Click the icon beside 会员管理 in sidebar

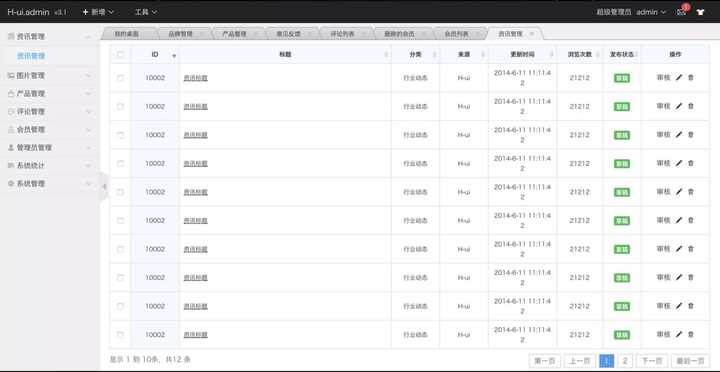11,130
